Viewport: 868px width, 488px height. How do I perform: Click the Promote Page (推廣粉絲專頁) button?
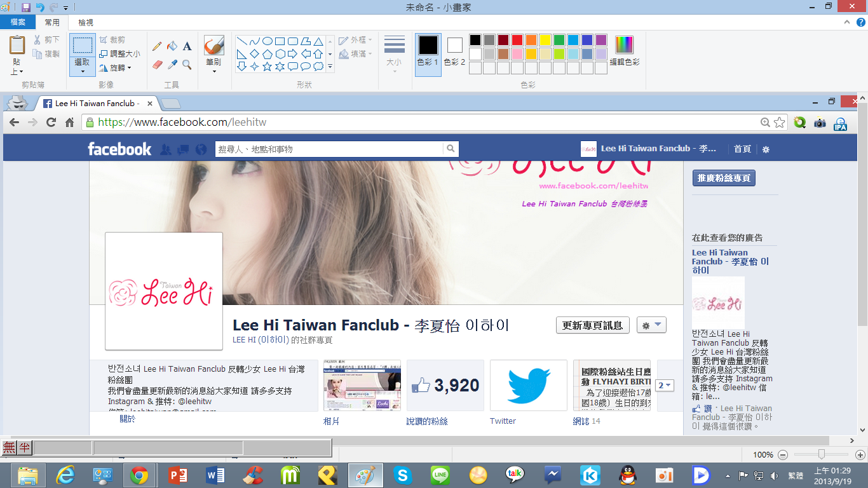[x=724, y=179]
